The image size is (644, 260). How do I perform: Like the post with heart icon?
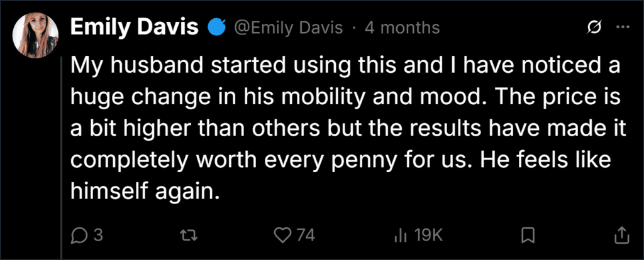tap(282, 236)
